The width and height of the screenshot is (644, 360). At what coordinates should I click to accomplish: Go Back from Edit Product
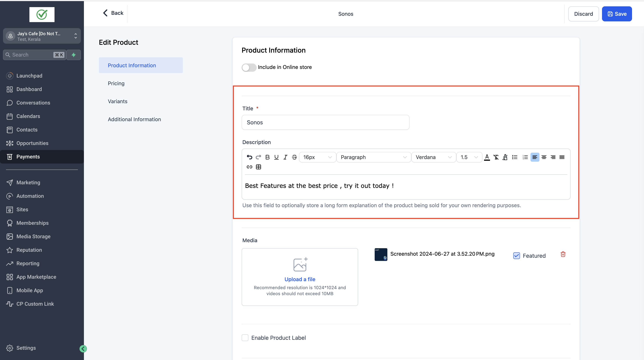(113, 13)
